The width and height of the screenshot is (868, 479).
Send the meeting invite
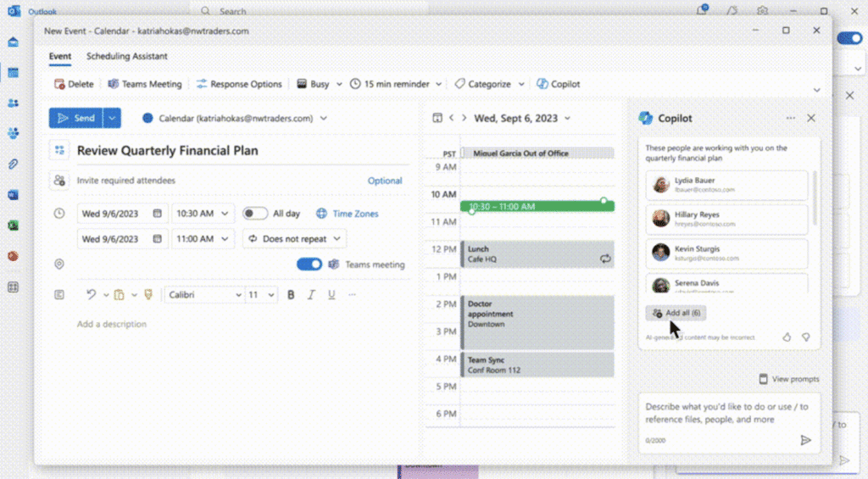(x=75, y=118)
